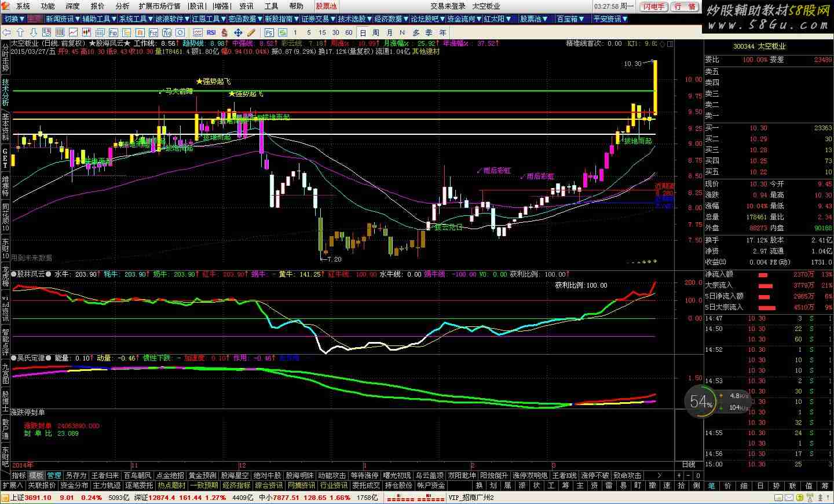This screenshot has width=834, height=504.
Task: Switch to the 技术分析 side tab
Action: point(5,93)
